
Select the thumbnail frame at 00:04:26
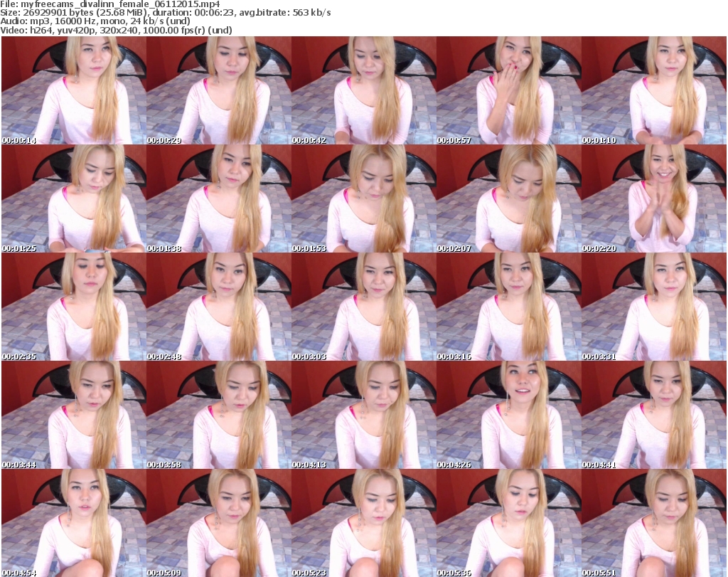[x=509, y=414]
